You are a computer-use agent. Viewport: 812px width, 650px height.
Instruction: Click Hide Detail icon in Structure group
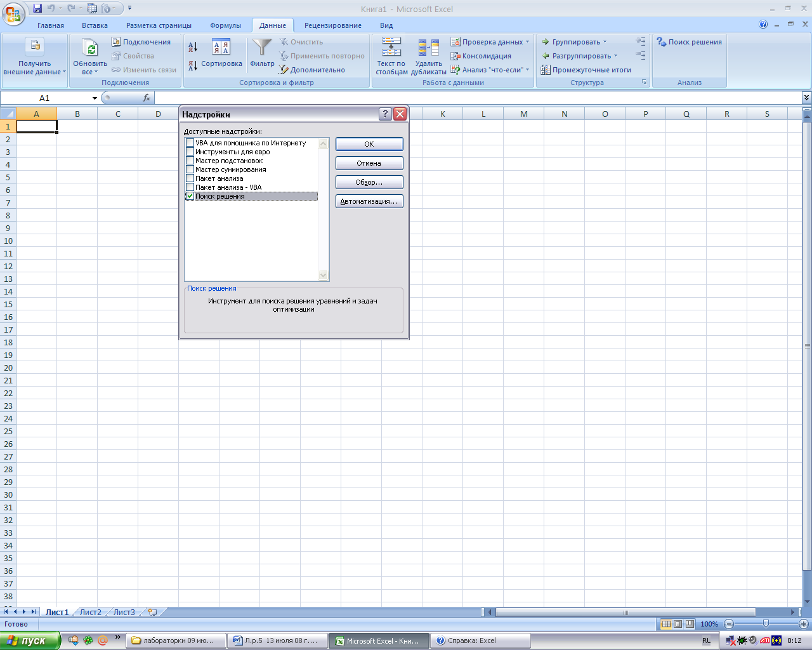tap(641, 56)
